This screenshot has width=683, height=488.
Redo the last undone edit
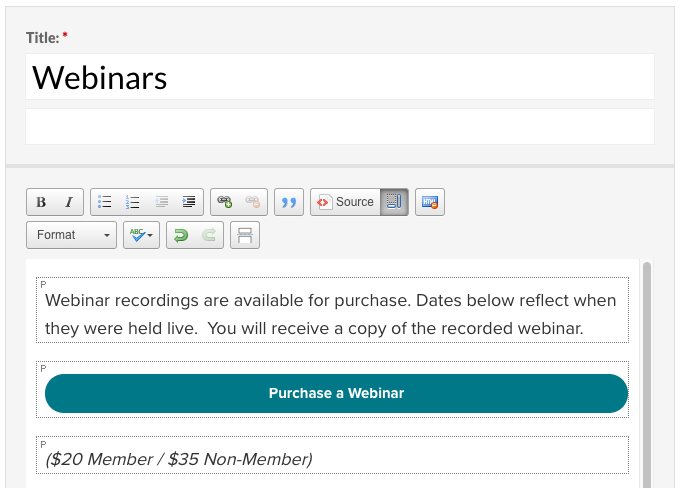[x=209, y=235]
